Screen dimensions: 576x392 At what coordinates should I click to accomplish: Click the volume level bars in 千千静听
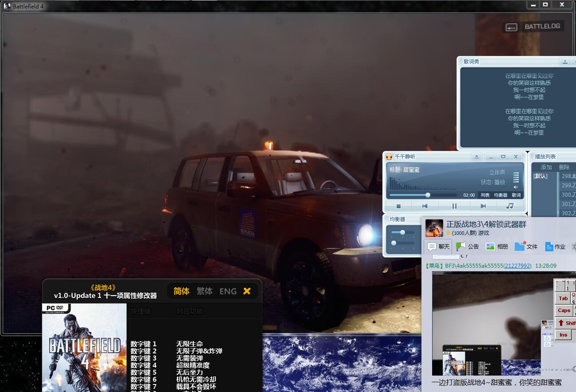[x=516, y=177]
